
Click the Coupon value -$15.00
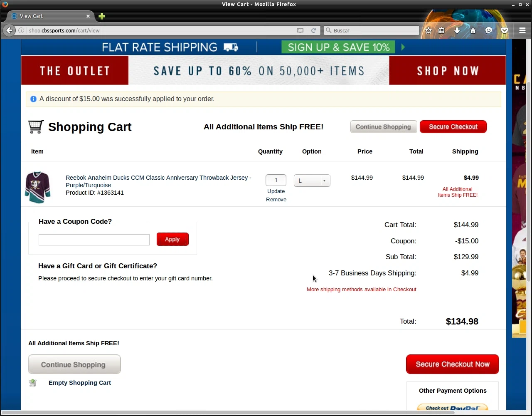coord(466,241)
